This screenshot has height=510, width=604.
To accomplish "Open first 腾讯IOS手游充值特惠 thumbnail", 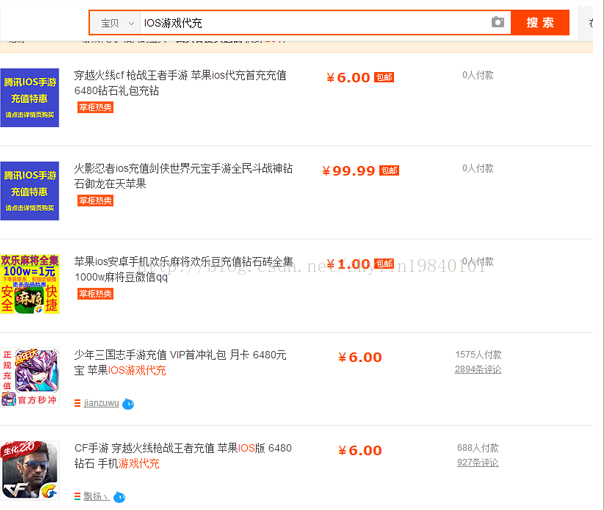I will tap(30, 97).
